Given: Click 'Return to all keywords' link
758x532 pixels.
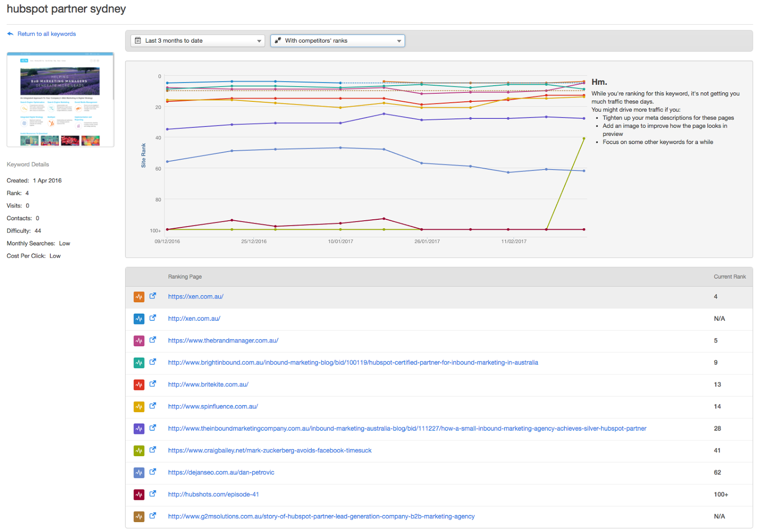Looking at the screenshot, I should (x=46, y=34).
